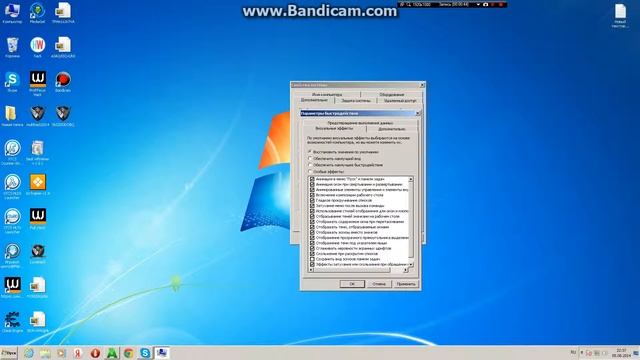The width and height of the screenshot is (640, 360).
Task: Launch Google Chrome from the taskbar
Action: (128, 353)
